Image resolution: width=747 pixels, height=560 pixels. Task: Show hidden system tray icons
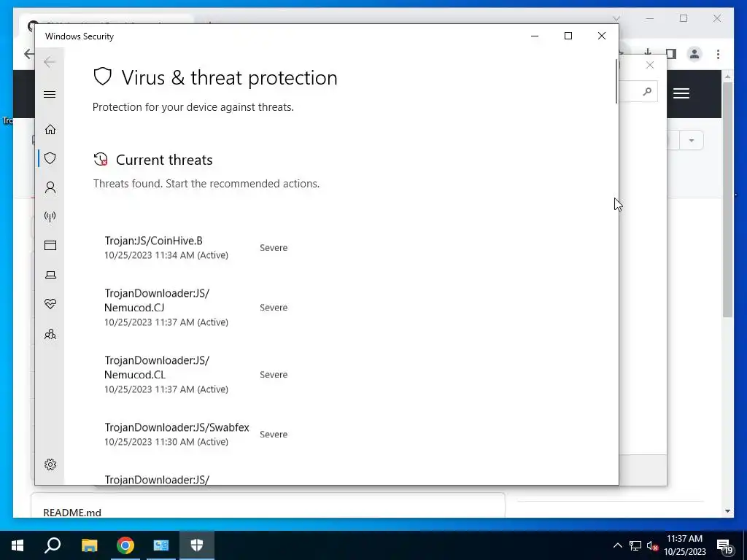pos(617,545)
